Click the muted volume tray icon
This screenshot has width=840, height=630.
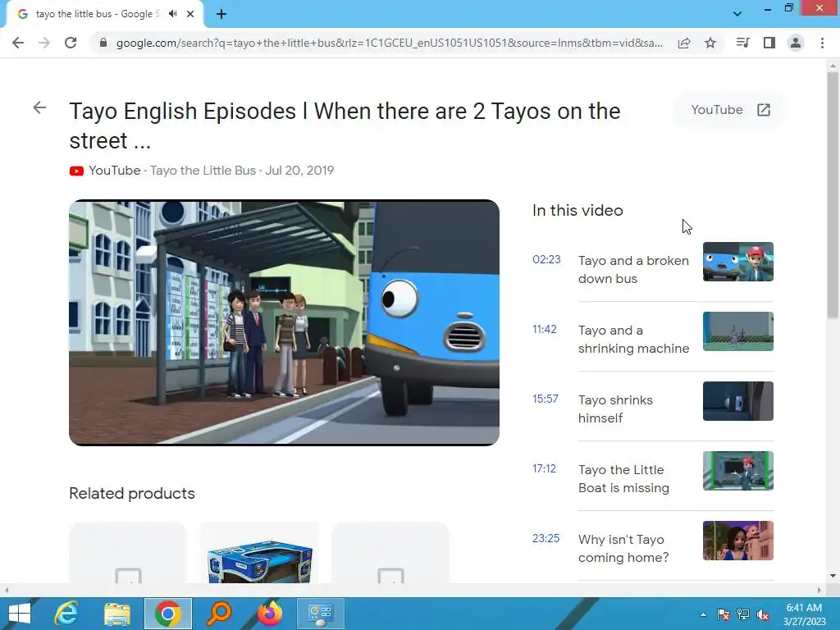coord(763,614)
